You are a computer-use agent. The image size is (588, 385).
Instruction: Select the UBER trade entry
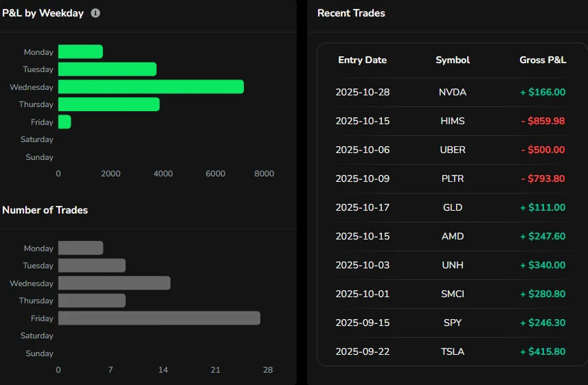(x=451, y=150)
